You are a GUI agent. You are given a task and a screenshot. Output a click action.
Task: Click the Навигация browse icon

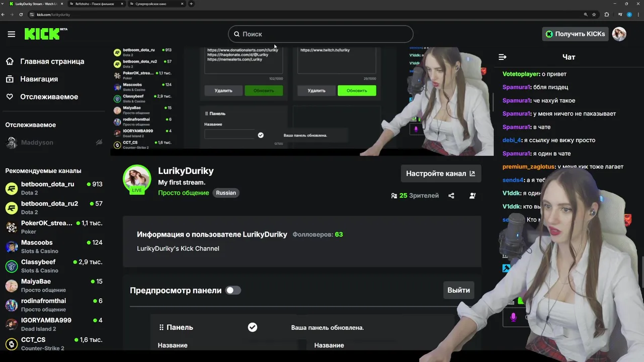10,79
